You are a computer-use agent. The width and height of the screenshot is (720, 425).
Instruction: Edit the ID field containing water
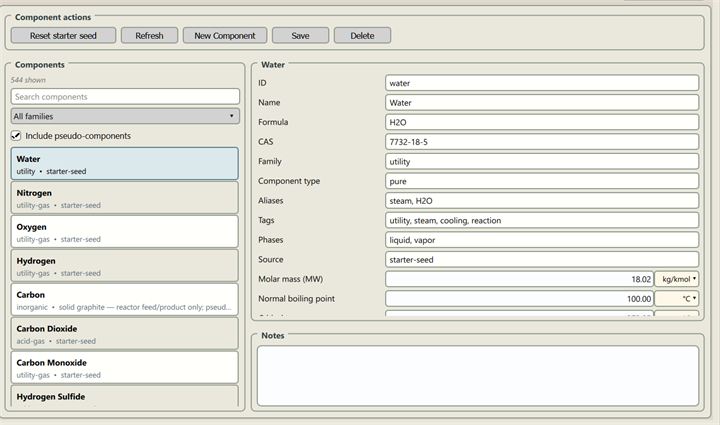coord(542,83)
